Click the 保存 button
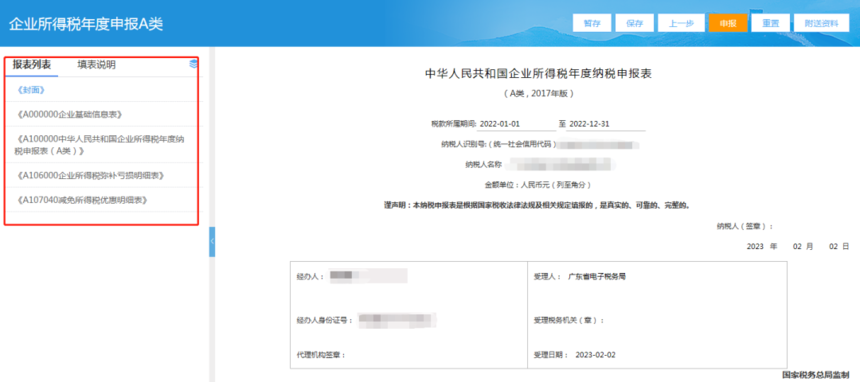This screenshot has width=860, height=382. click(635, 23)
